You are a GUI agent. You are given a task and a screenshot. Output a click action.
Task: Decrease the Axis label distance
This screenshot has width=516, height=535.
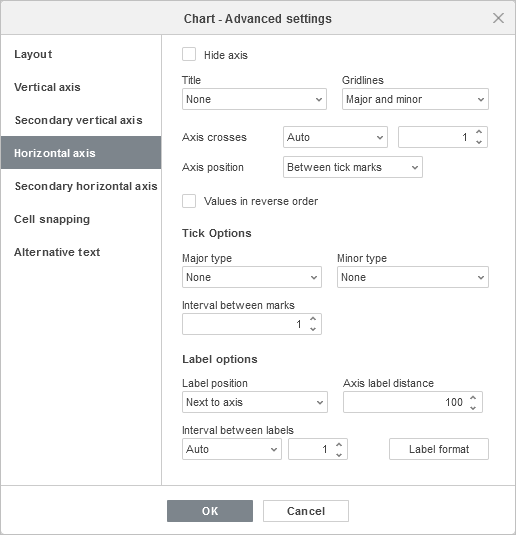coord(473,408)
